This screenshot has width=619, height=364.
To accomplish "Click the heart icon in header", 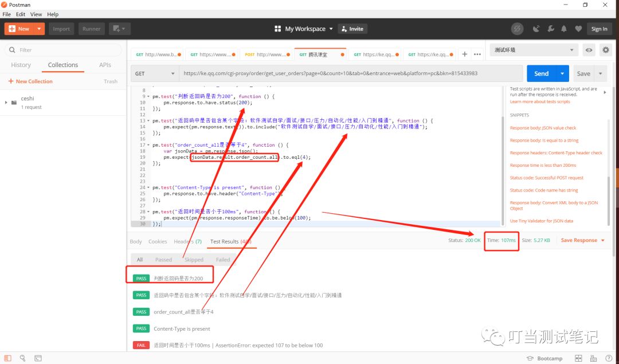I will [578, 29].
